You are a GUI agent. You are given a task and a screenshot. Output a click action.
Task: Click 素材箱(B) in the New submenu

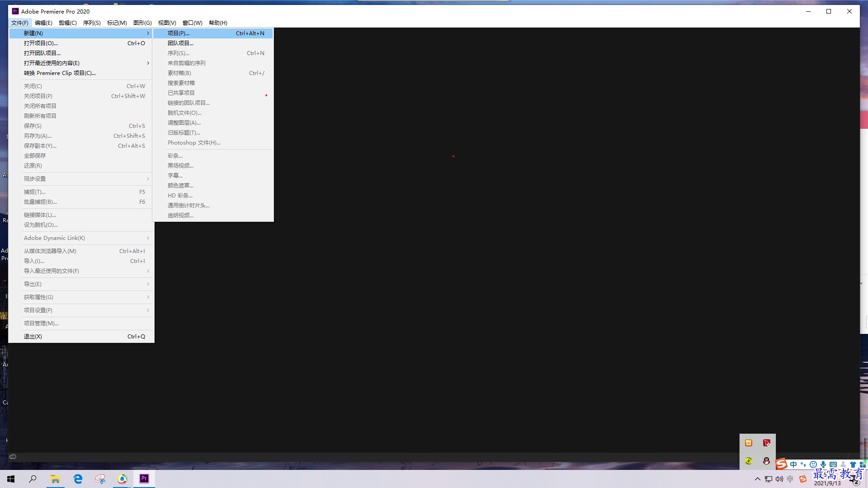213,73
